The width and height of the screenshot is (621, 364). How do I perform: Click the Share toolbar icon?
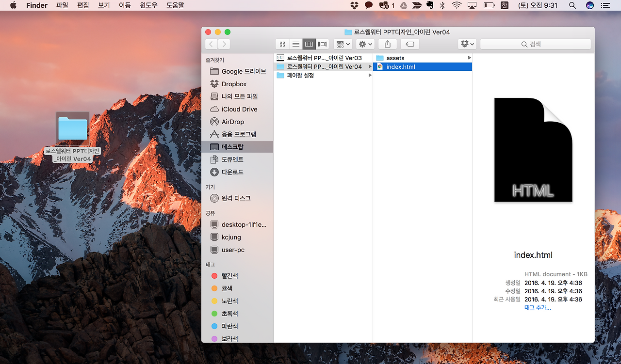(387, 44)
